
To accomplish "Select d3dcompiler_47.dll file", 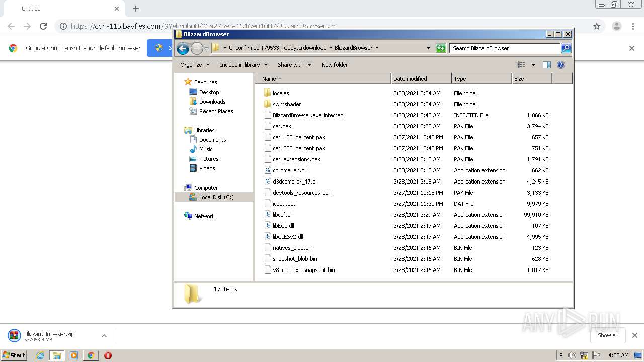I will pyautogui.click(x=295, y=182).
